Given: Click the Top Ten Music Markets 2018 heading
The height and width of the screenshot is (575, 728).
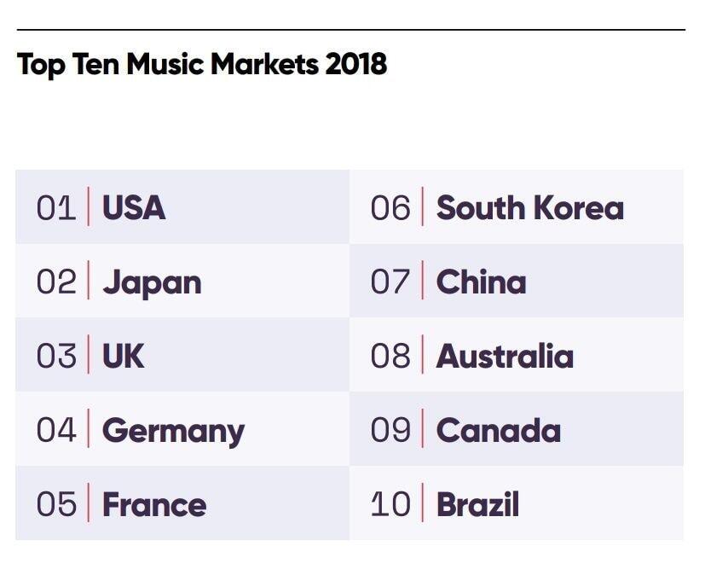Looking at the screenshot, I should coord(202,65).
